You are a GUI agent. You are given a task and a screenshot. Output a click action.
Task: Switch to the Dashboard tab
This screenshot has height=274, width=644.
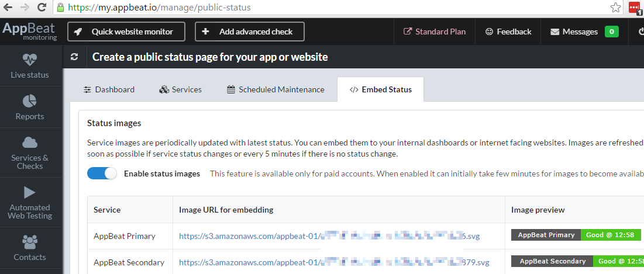pos(109,89)
